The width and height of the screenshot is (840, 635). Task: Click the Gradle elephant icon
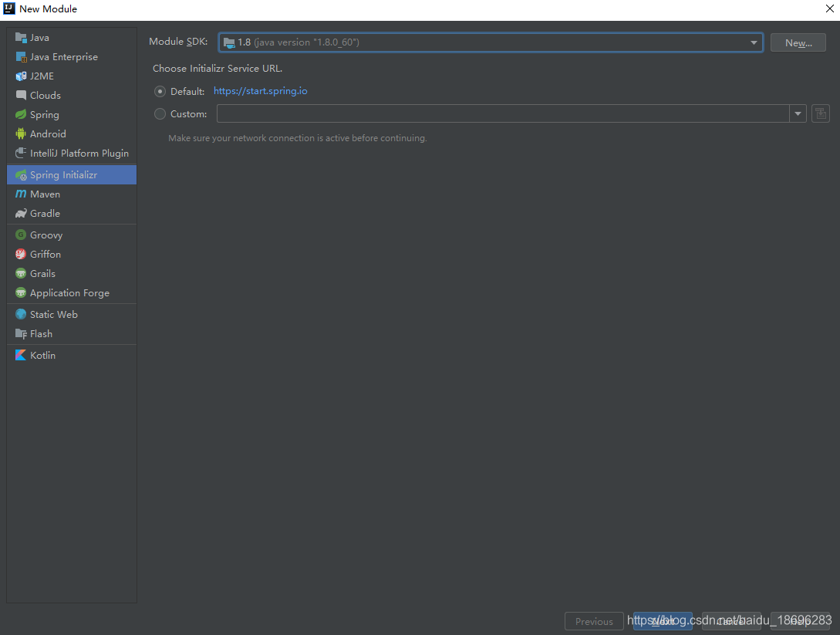point(21,213)
